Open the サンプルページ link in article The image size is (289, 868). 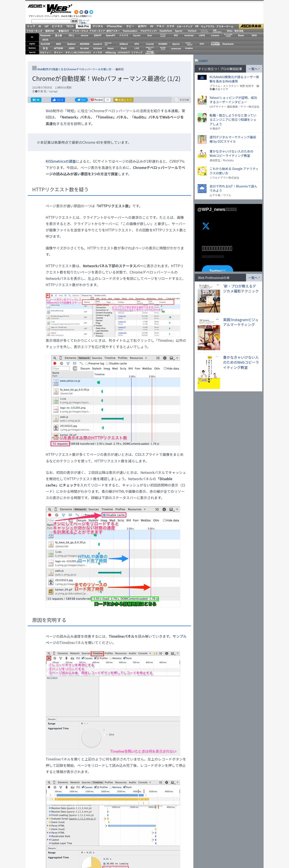[116, 639]
